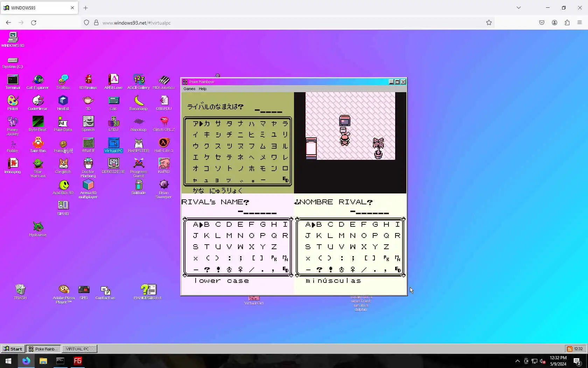Bookmark this page with the star
588x368 pixels.
[489, 23]
